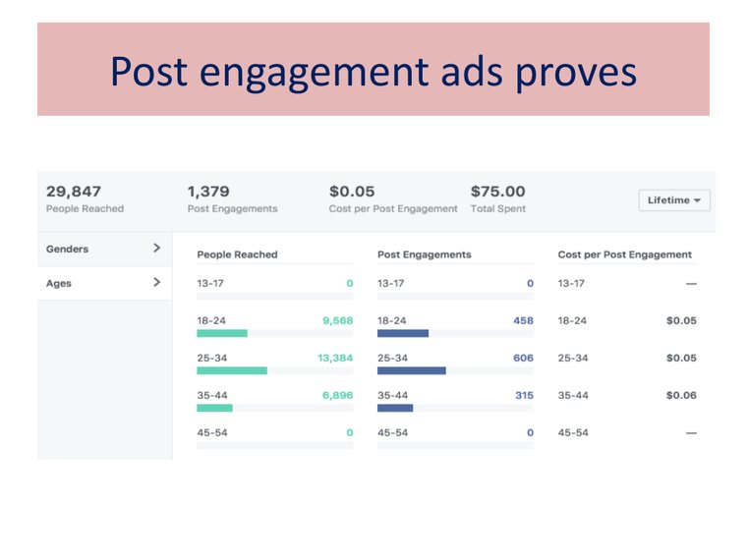The width and height of the screenshot is (747, 560).
Task: Click the 18-24 cost value $0.05
Action: (681, 320)
